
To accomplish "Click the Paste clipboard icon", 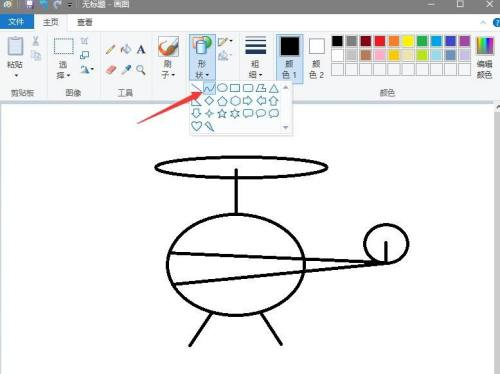I will point(15,46).
